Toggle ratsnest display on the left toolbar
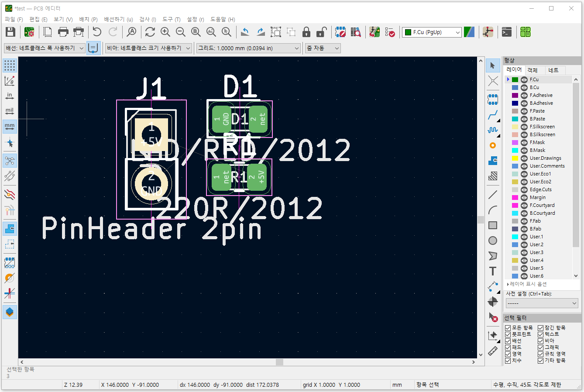 point(10,161)
